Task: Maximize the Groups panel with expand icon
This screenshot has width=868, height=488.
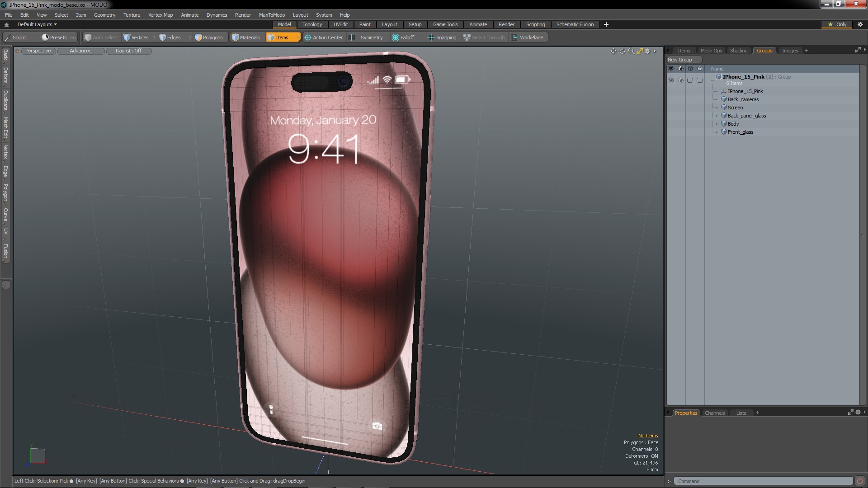Action: click(x=858, y=50)
